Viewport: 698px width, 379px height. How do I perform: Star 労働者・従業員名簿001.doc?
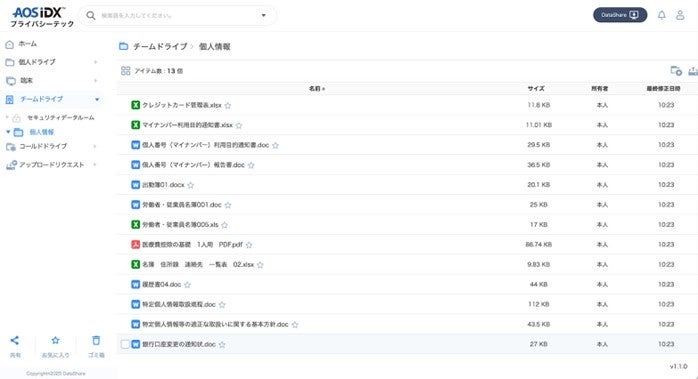[228, 205]
